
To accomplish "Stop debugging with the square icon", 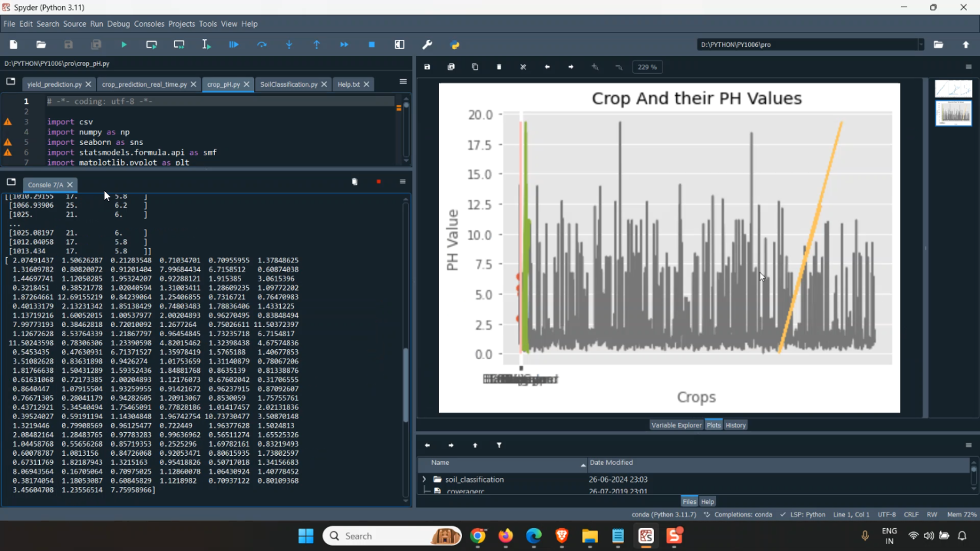I will (372, 44).
